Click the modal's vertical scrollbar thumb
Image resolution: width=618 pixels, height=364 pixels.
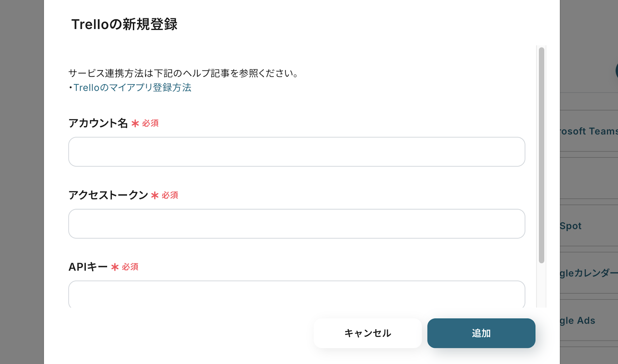pyautogui.click(x=542, y=154)
